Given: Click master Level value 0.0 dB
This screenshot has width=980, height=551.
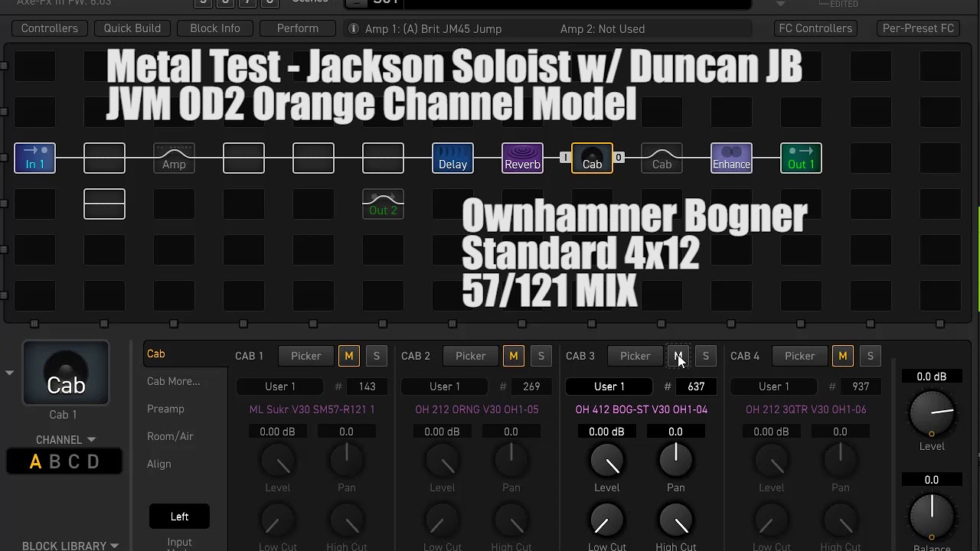Looking at the screenshot, I should (x=932, y=377).
